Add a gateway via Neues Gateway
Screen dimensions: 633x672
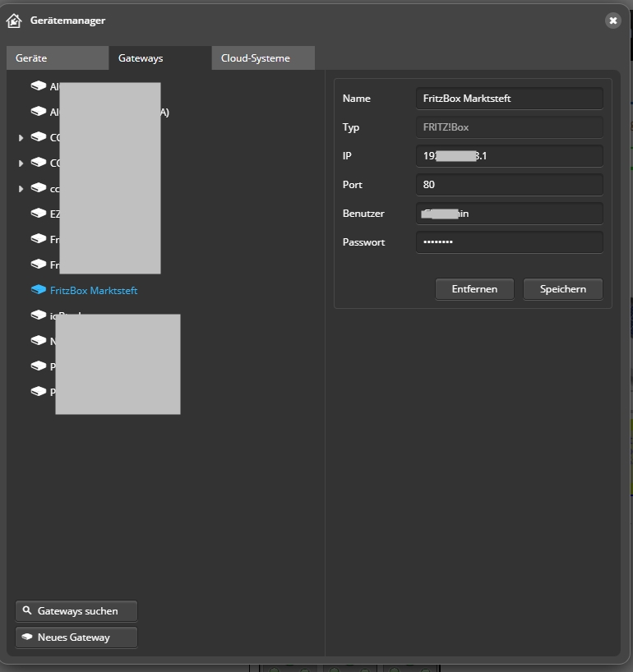pos(76,637)
